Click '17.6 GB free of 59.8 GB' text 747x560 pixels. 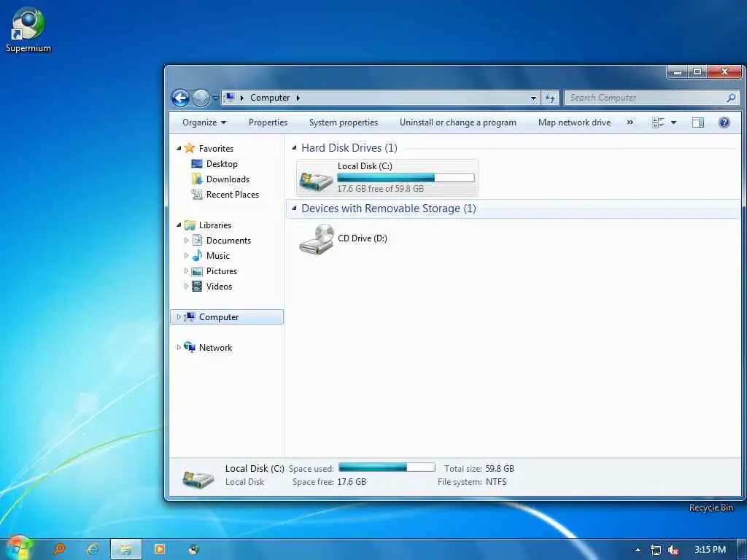[380, 189]
